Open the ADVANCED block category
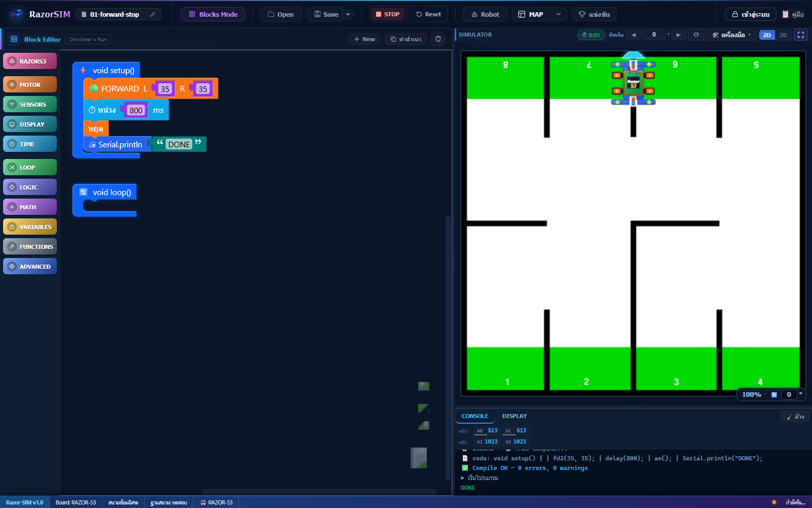This screenshot has height=508, width=812. 30,267
